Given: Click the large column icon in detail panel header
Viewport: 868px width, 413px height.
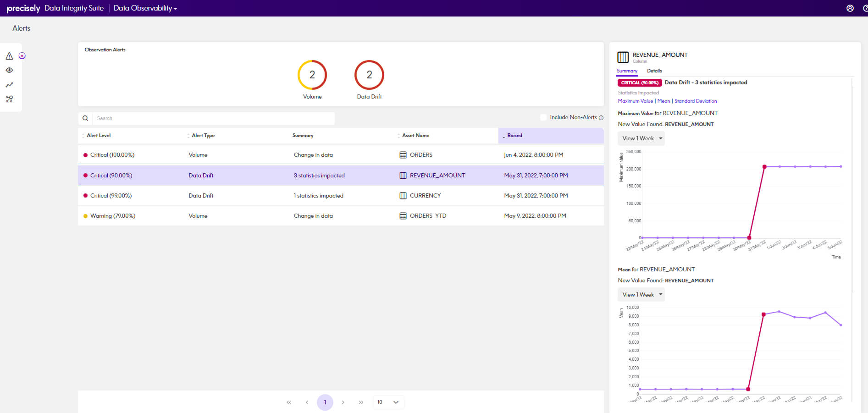Looking at the screenshot, I should click(x=623, y=57).
